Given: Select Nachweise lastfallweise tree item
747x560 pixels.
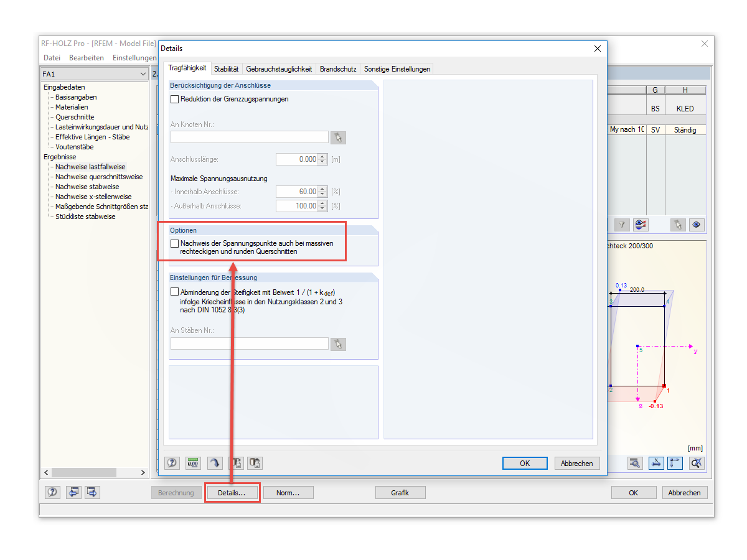Looking at the screenshot, I should pyautogui.click(x=90, y=167).
